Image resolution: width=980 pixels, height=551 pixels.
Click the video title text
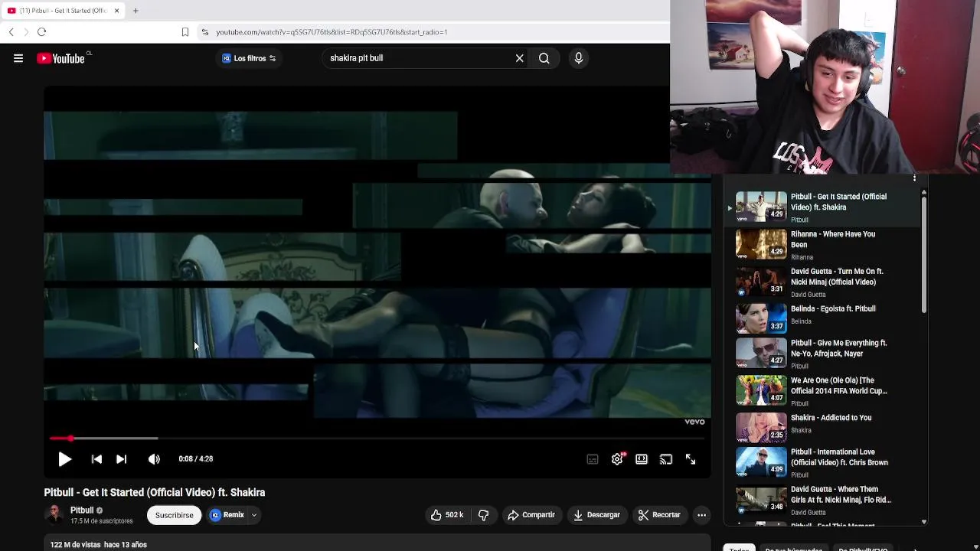click(x=155, y=493)
